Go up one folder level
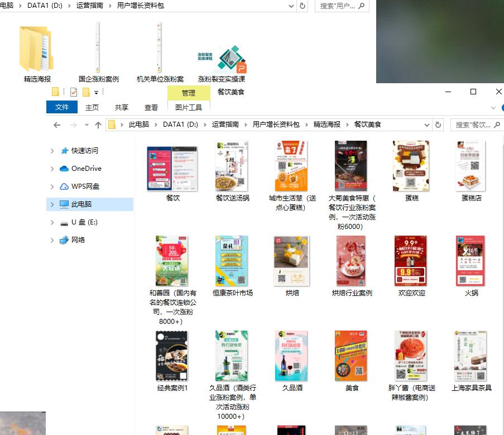 [98, 125]
